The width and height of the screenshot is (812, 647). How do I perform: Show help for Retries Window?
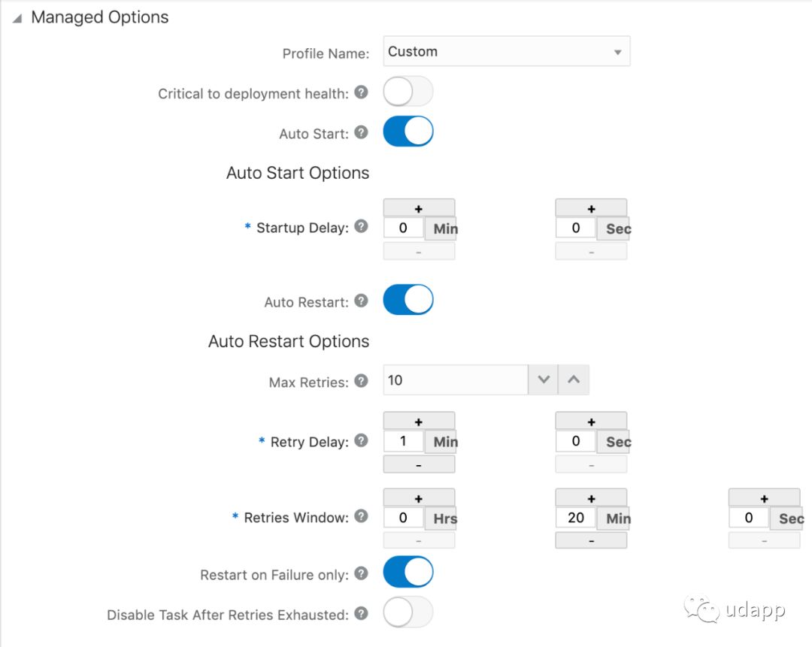tap(361, 516)
